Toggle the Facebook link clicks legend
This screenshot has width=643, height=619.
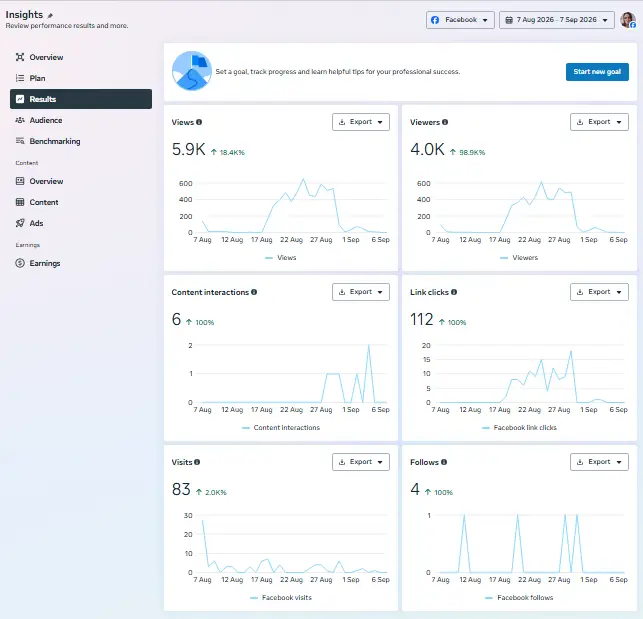coord(519,427)
